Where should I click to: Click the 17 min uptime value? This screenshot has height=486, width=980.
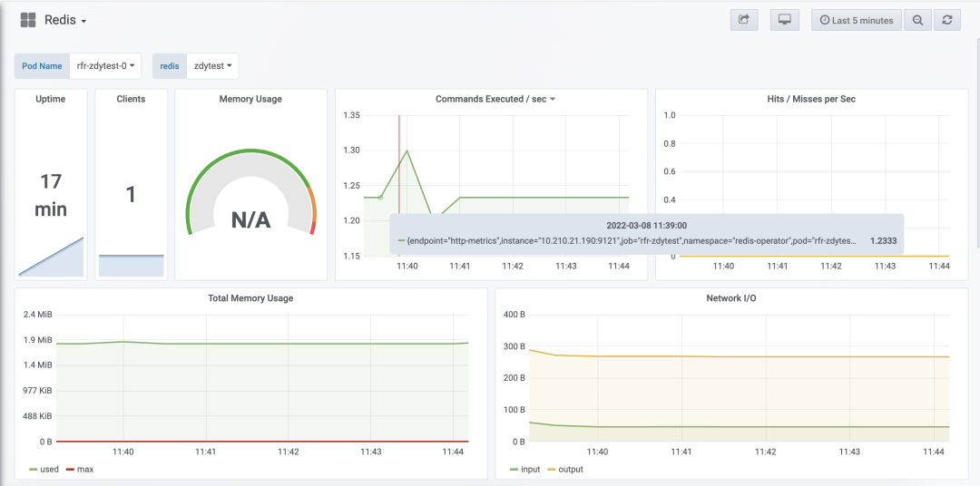pyautogui.click(x=51, y=196)
